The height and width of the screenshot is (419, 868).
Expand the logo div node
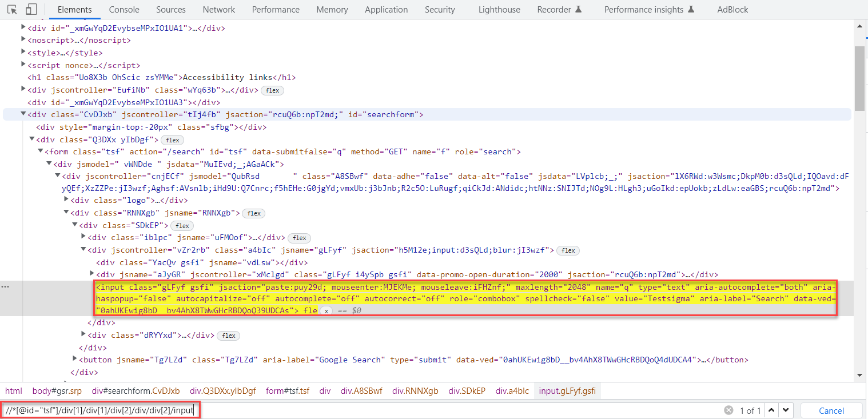point(66,200)
